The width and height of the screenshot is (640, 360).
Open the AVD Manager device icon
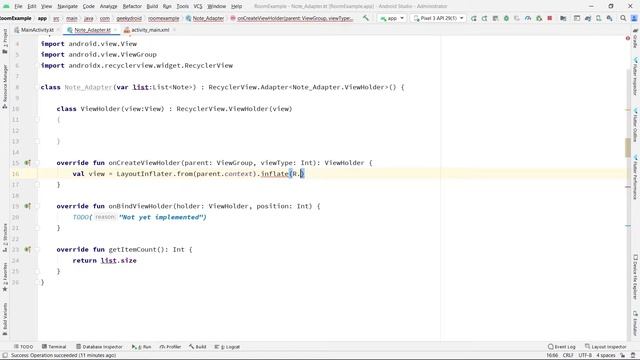point(598,18)
